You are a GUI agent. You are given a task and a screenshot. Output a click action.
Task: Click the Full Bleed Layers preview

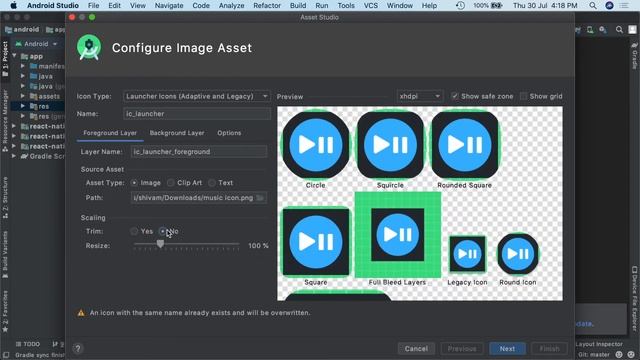pyautogui.click(x=398, y=235)
